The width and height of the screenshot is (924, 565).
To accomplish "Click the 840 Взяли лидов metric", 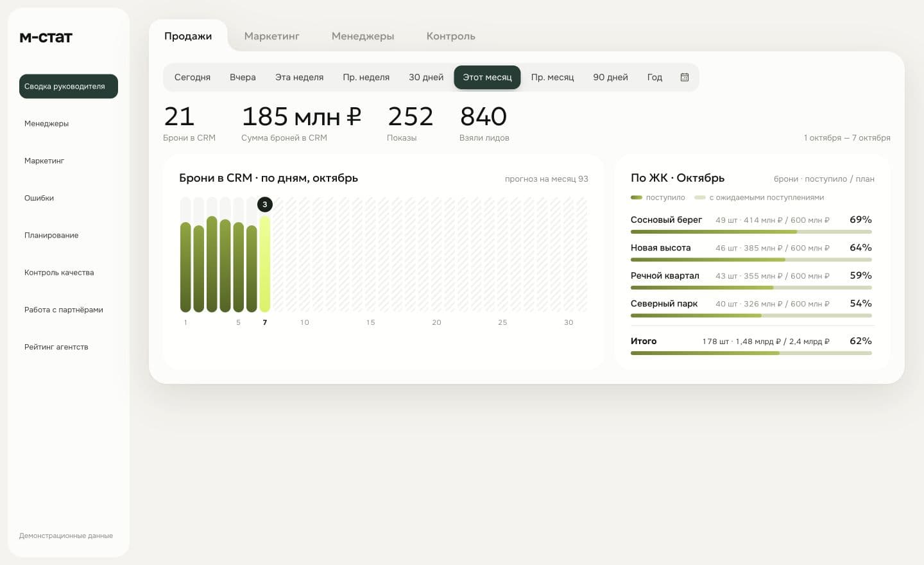I will (x=484, y=123).
